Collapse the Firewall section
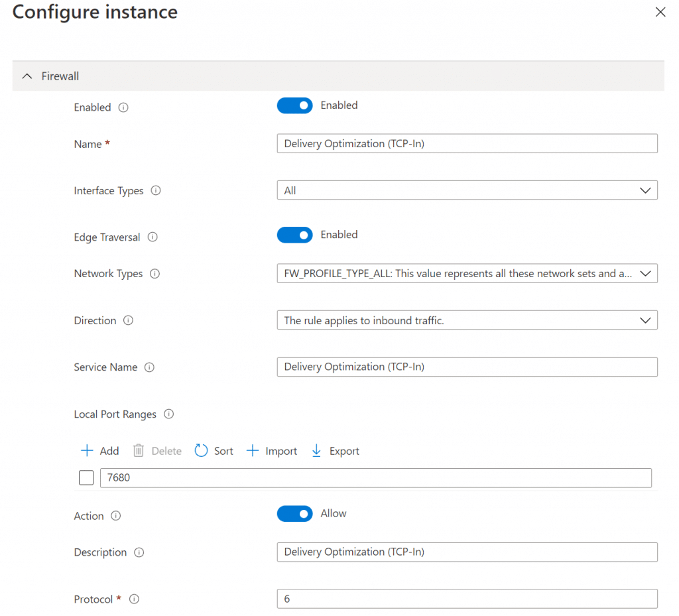 coord(27,76)
